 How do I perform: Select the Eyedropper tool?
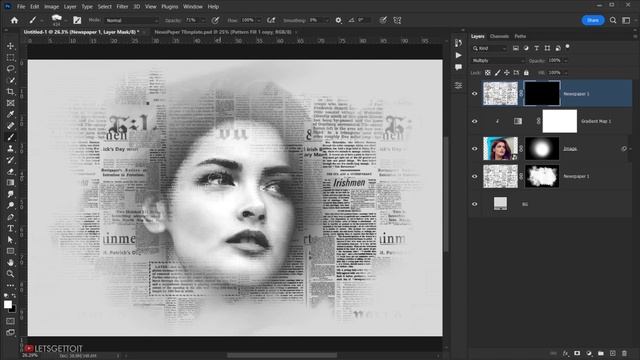click(x=11, y=114)
